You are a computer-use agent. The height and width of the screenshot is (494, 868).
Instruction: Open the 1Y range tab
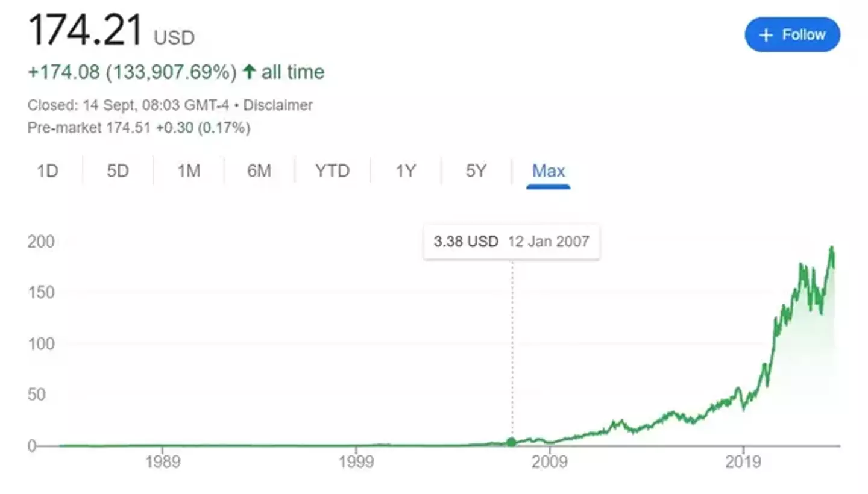406,171
